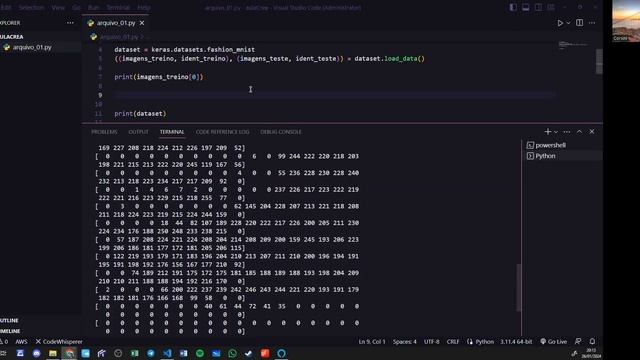Switch to the OUTPUT panel tab

(x=138, y=132)
